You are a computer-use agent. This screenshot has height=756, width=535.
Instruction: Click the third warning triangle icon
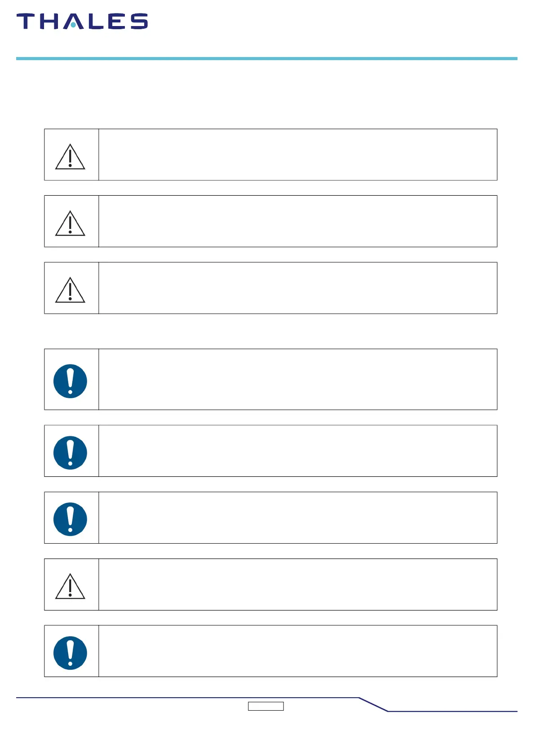point(70,290)
